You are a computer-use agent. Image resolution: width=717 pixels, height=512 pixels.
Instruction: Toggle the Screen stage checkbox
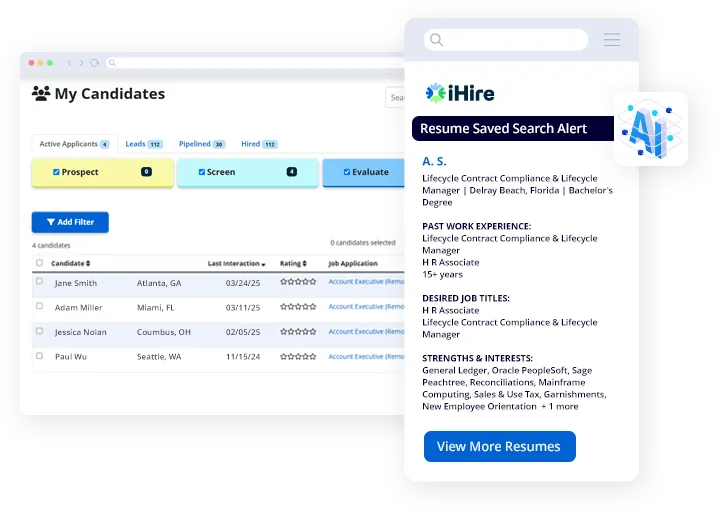202,172
